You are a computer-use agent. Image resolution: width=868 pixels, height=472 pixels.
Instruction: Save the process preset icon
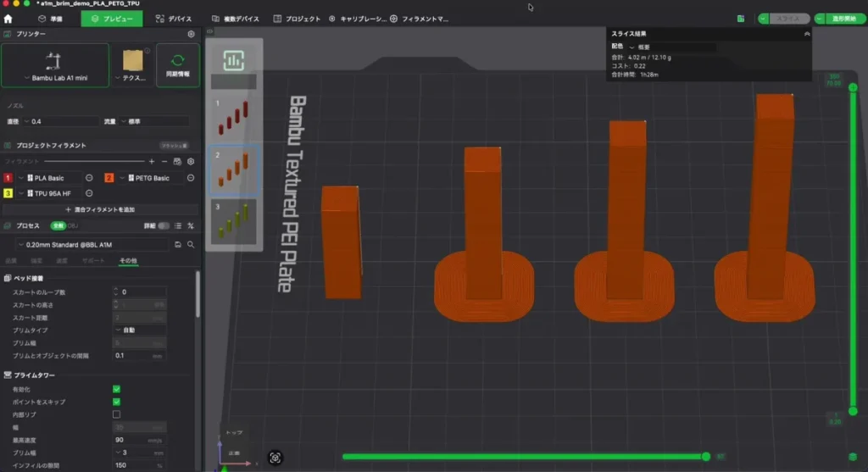(x=178, y=245)
